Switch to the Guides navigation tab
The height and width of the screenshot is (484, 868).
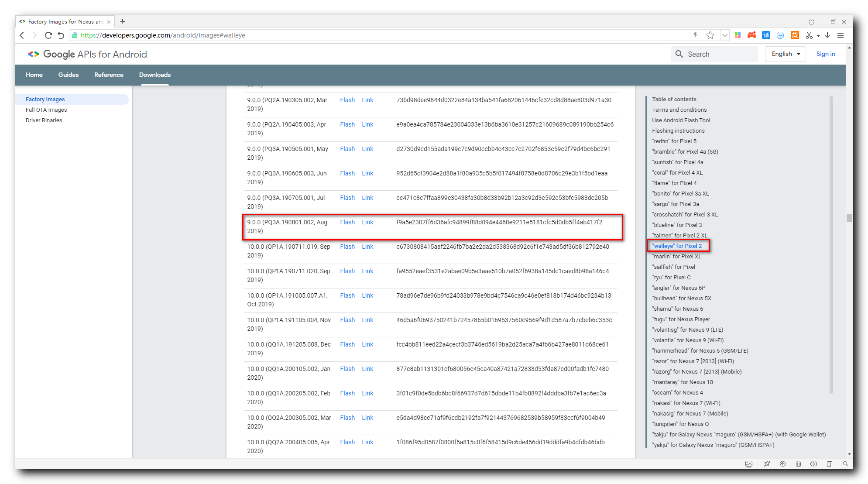click(69, 75)
